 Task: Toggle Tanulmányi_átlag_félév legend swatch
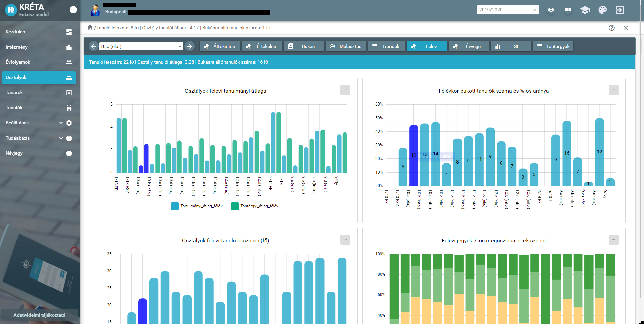(x=175, y=206)
